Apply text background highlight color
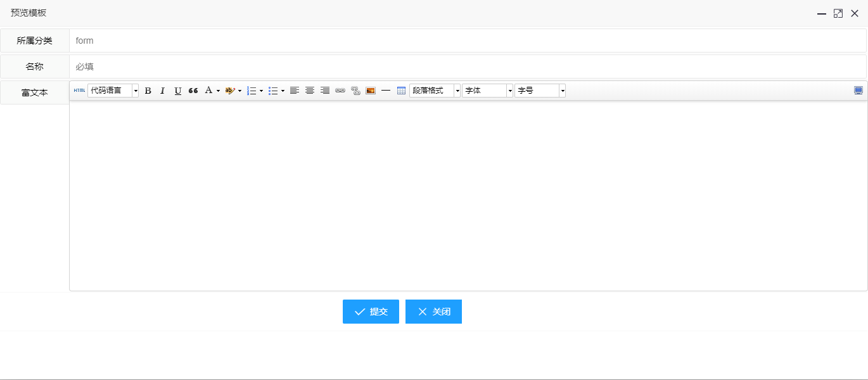Screen dimensions: 868x380 point(229,91)
